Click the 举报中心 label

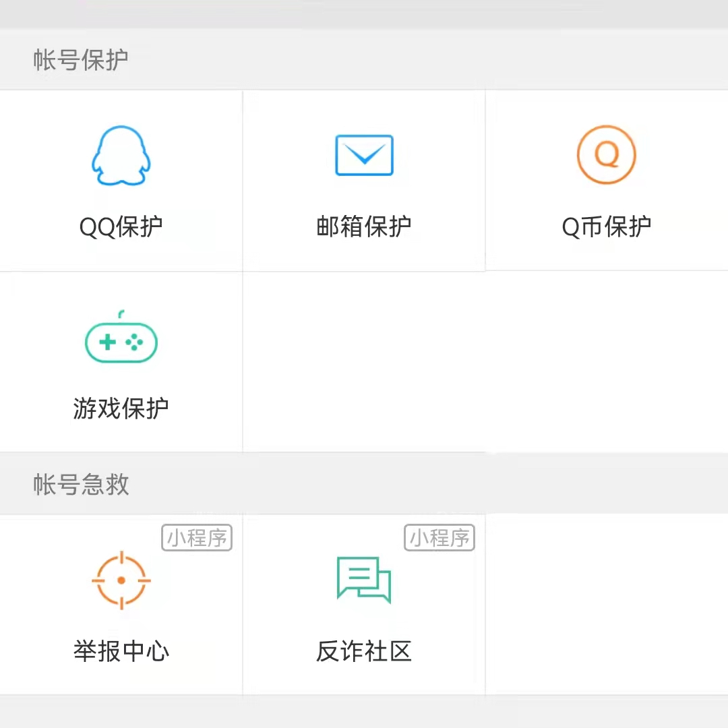pos(121,651)
